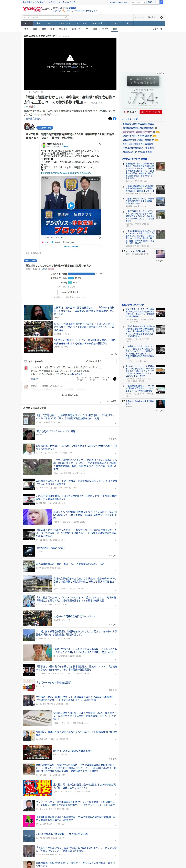Image resolution: width=186 pixels, height=868 pixels.
Task: Select the スポーツ category
Action: click(x=76, y=29)
